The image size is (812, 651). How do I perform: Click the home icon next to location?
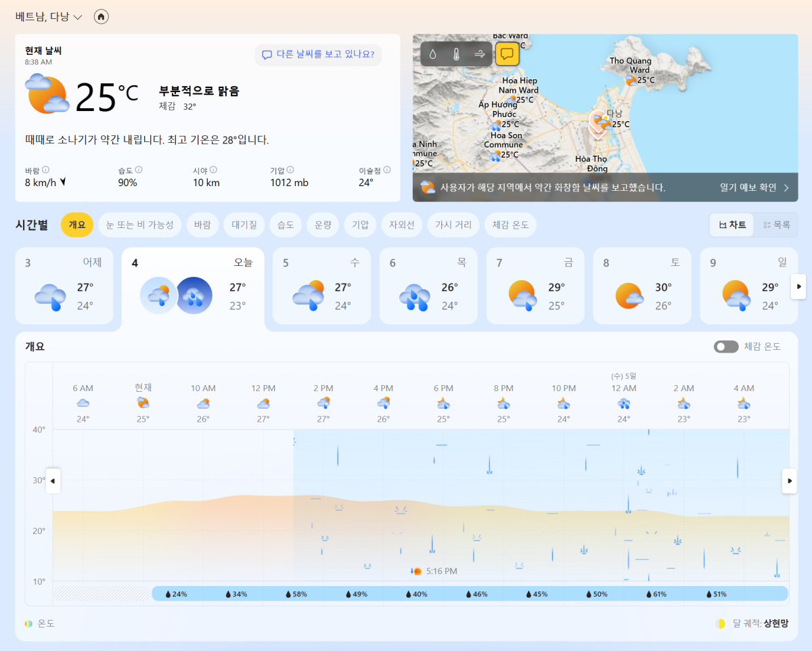[x=101, y=17]
